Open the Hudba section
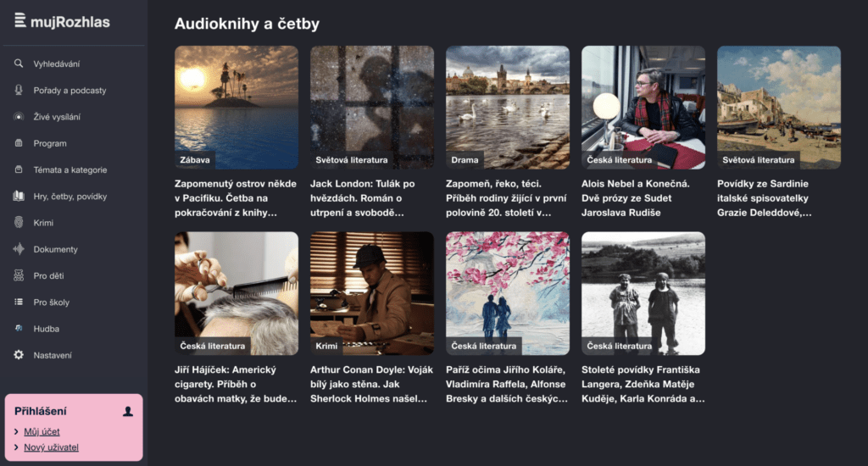This screenshot has width=868, height=466. click(x=46, y=329)
